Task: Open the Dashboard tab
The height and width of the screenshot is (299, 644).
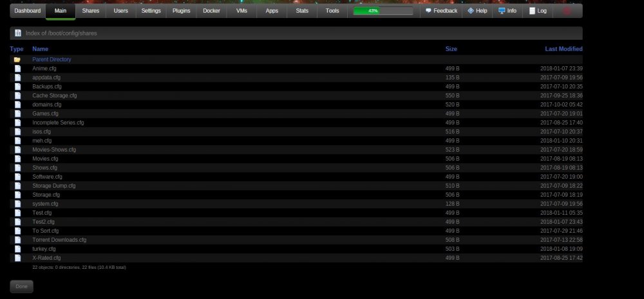Action: 28,11
